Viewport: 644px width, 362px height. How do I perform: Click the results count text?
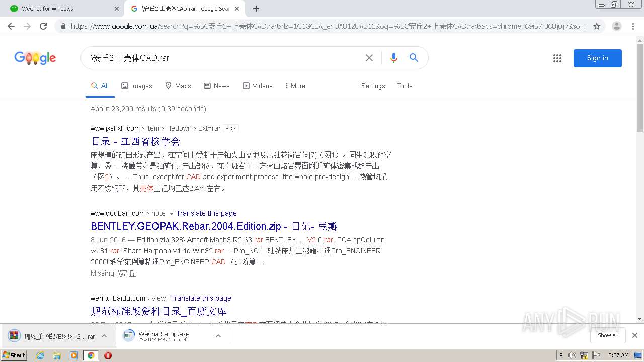click(148, 109)
